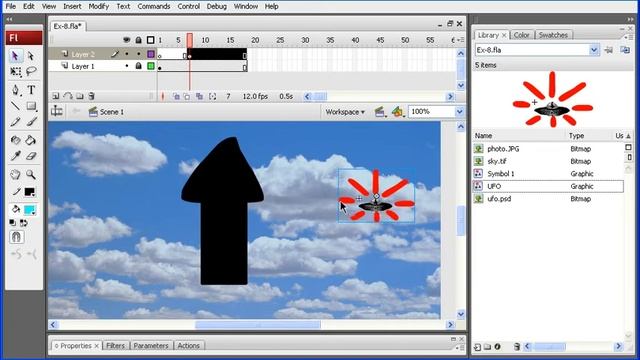The width and height of the screenshot is (640, 360).
Task: Toggle Layer 1 green outline square
Action: tap(151, 66)
